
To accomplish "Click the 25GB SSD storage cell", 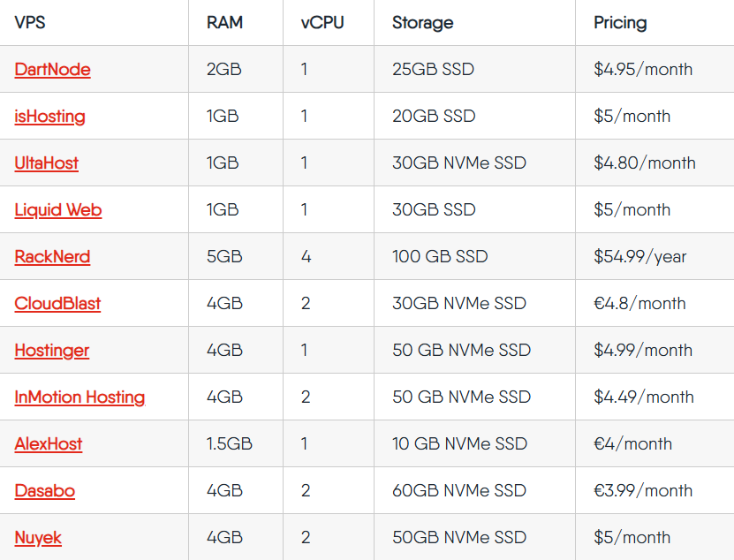I will [433, 69].
